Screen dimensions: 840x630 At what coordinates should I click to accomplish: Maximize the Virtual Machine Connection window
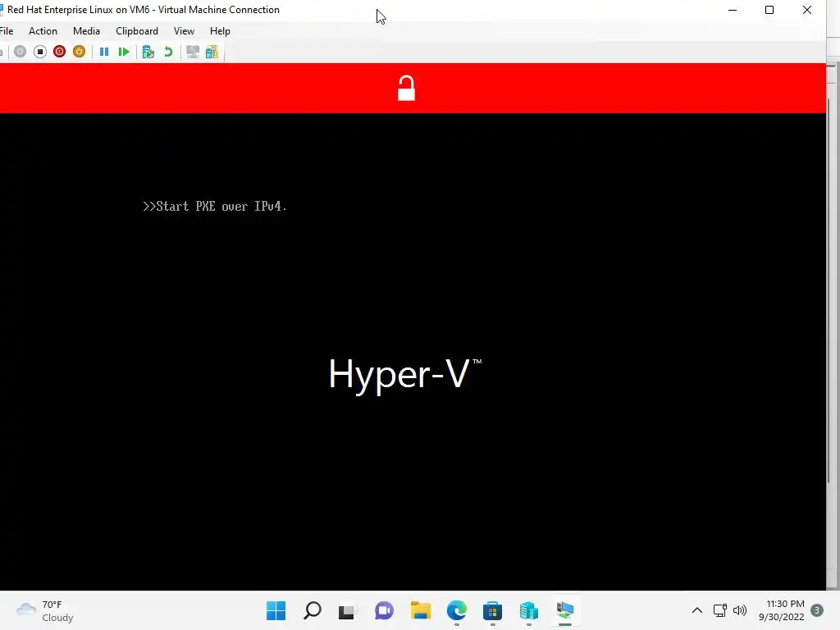(769, 10)
